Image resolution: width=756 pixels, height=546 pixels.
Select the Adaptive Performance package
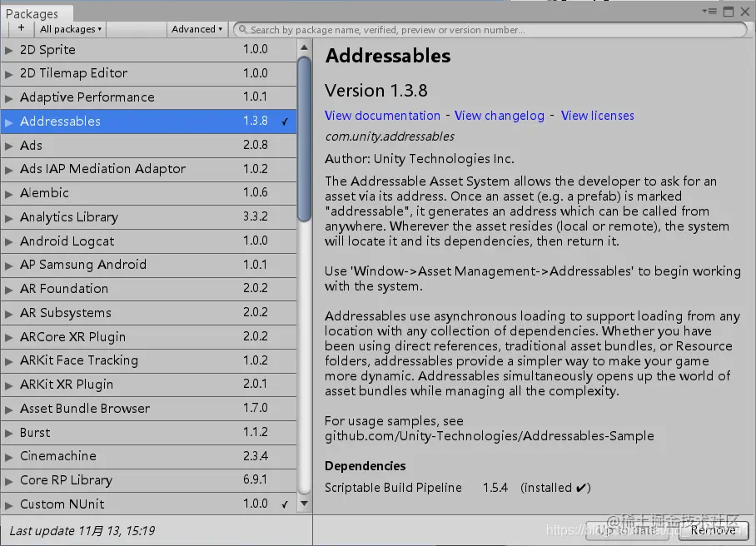(148, 97)
